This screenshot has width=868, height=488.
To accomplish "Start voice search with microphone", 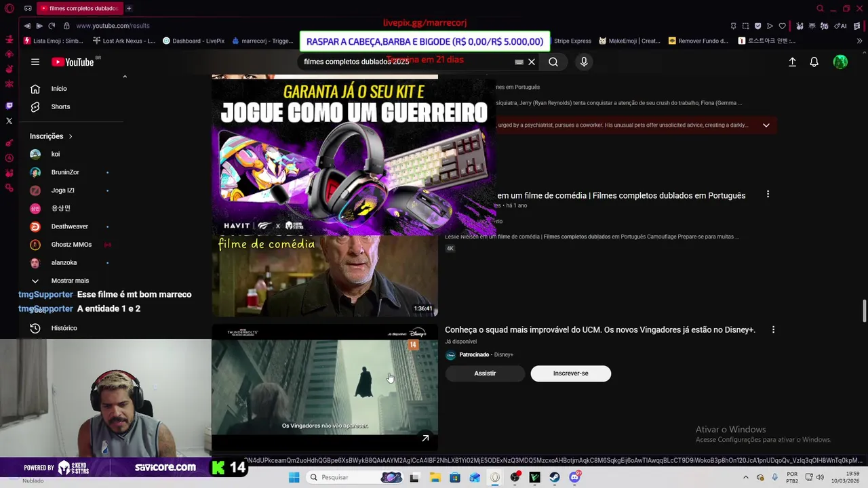I will [584, 62].
